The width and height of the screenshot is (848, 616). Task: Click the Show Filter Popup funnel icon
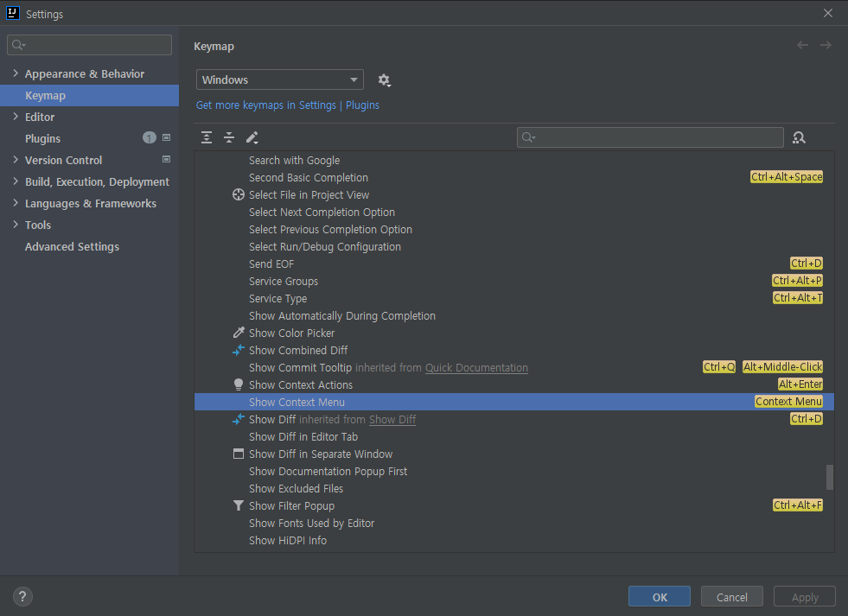(x=238, y=505)
